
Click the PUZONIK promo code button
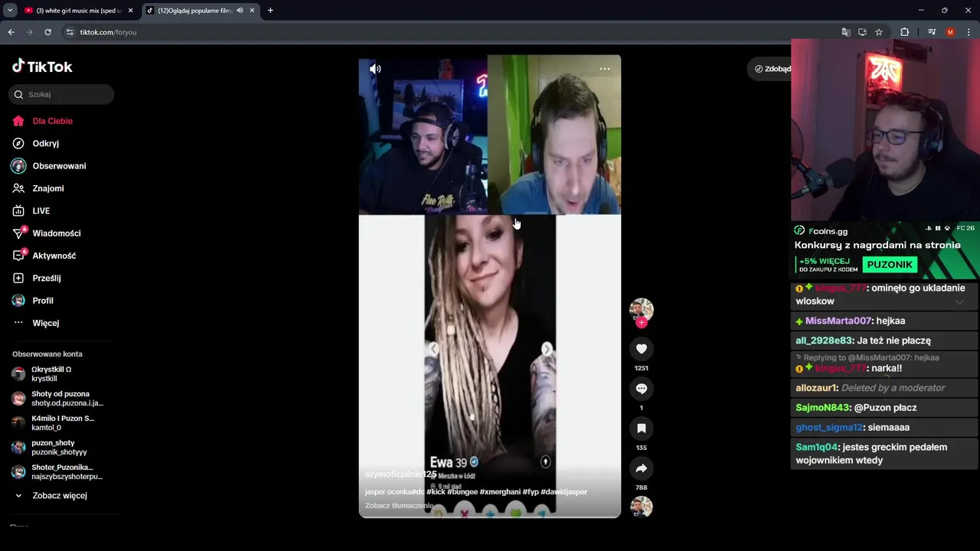click(x=890, y=264)
